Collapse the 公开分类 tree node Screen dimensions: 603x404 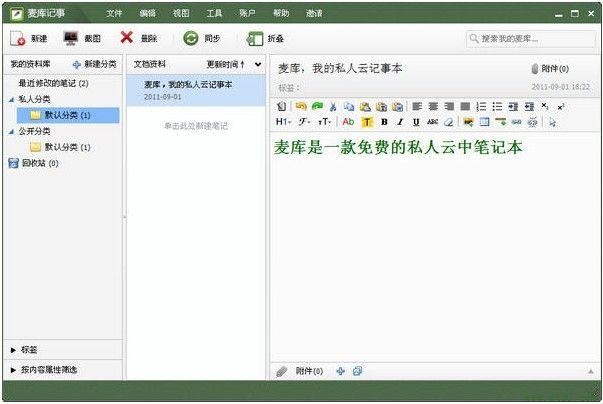pyautogui.click(x=12, y=131)
